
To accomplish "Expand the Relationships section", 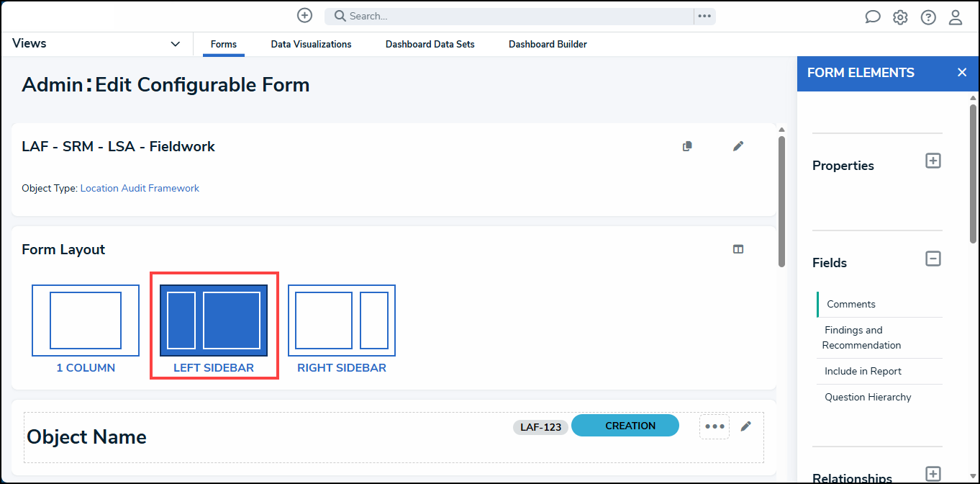I will coord(933,473).
